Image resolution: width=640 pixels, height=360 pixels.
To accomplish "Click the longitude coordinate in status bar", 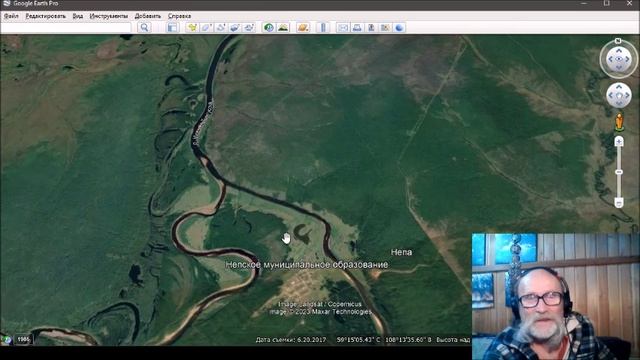I will point(408,340).
